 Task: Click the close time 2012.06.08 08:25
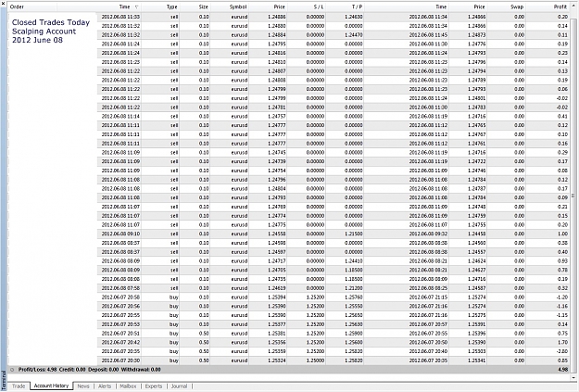point(428,288)
